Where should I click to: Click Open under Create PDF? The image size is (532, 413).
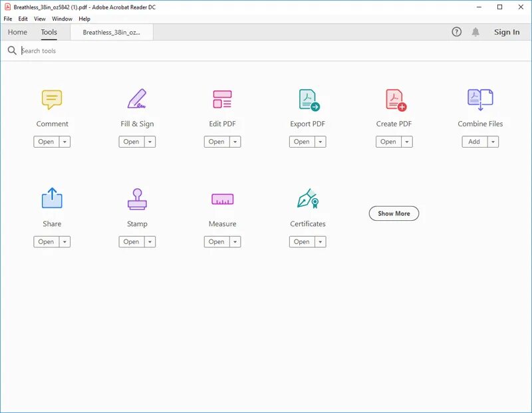pos(388,142)
